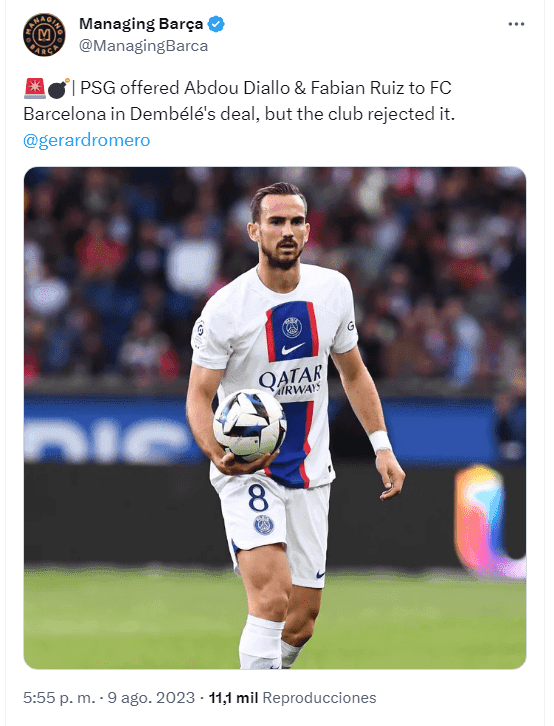Open the Managing Barça display name link

(x=141, y=24)
